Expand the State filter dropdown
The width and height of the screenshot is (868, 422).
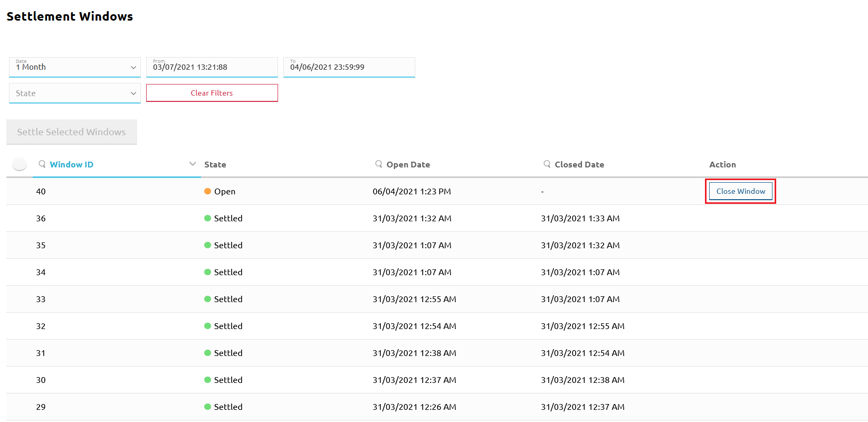point(75,93)
